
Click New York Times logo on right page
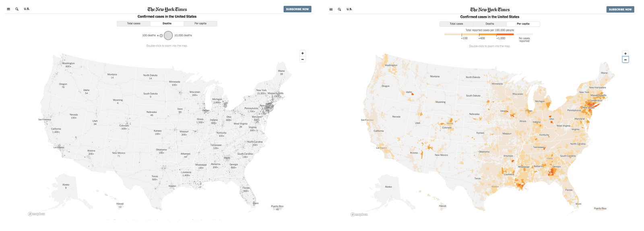(489, 9)
